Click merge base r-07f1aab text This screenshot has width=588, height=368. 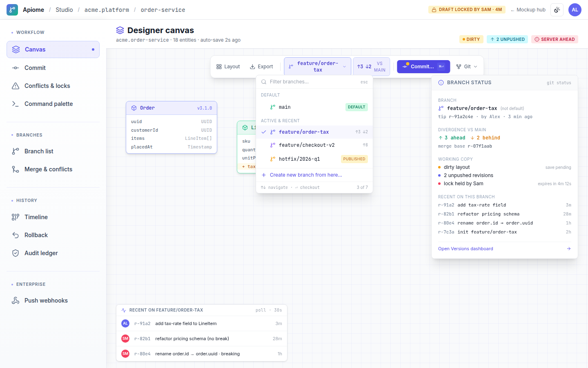point(465,146)
